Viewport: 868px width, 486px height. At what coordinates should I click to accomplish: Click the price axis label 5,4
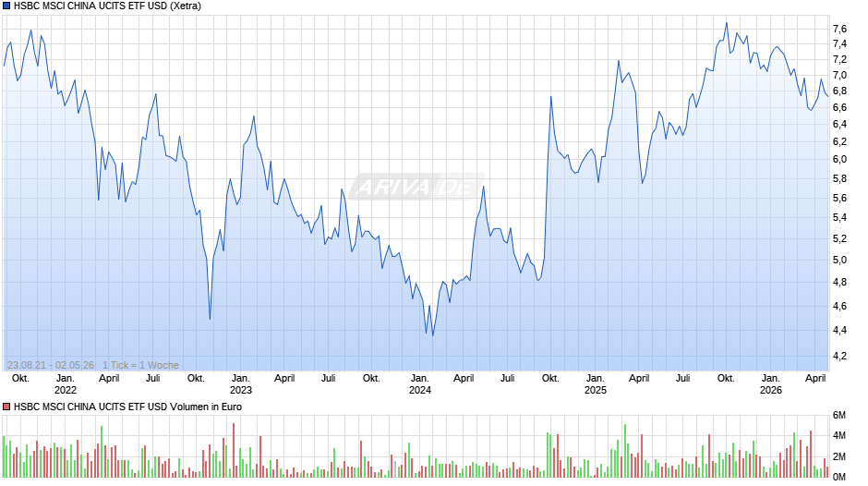pyautogui.click(x=839, y=218)
